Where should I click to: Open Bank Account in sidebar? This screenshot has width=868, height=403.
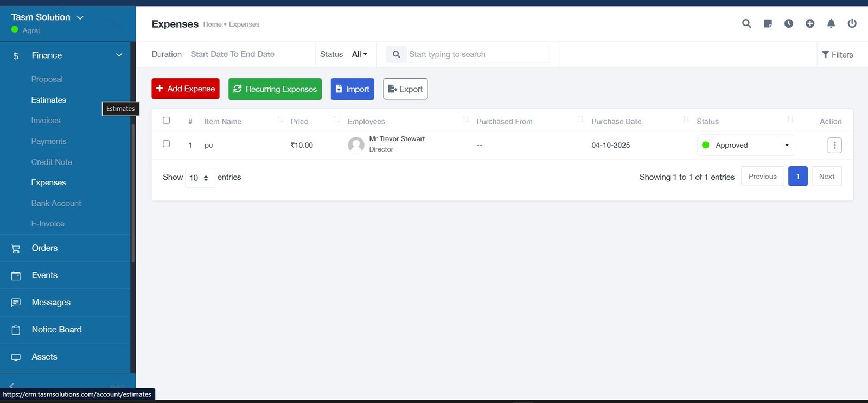click(x=56, y=203)
